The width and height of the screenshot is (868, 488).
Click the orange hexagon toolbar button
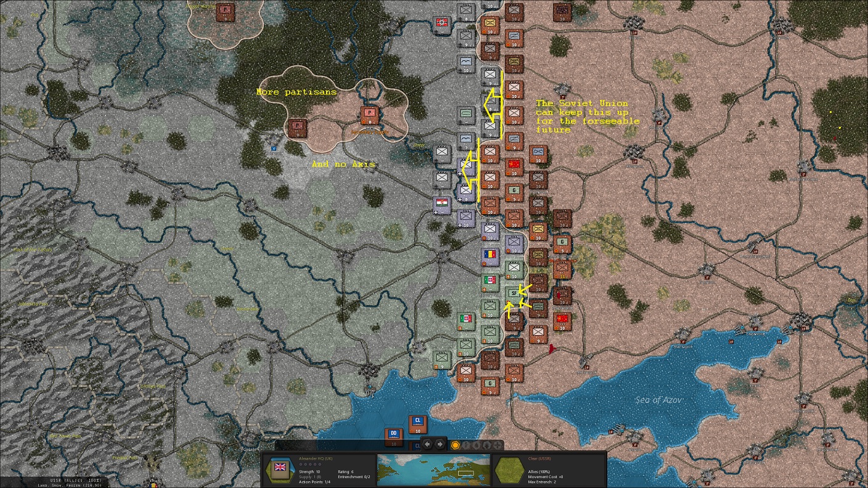point(456,445)
